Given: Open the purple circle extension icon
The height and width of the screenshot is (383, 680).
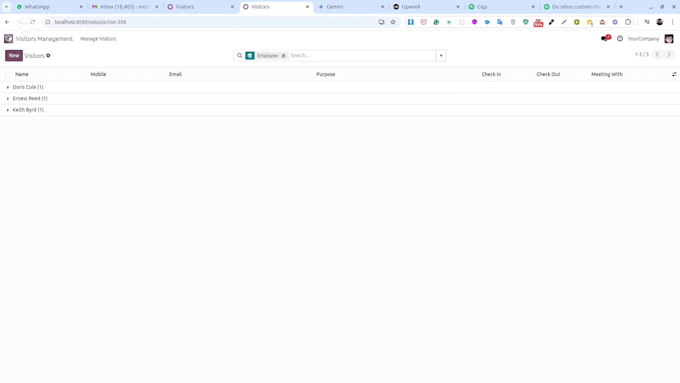Looking at the screenshot, I should coord(474,22).
